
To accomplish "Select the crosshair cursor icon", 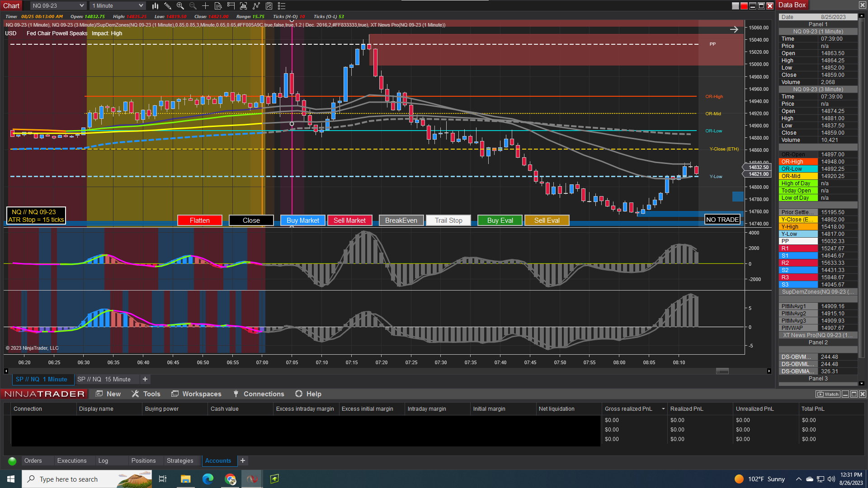I will [x=205, y=6].
